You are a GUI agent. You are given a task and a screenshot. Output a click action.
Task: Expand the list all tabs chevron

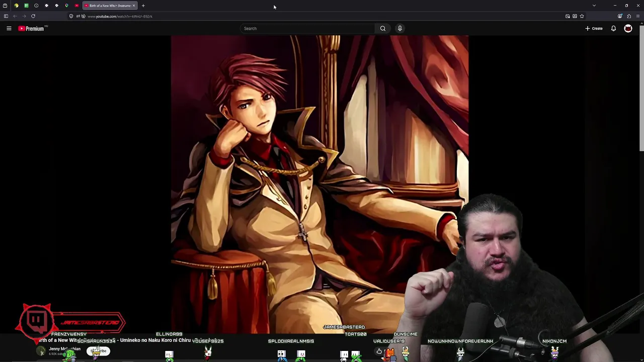coord(594,6)
